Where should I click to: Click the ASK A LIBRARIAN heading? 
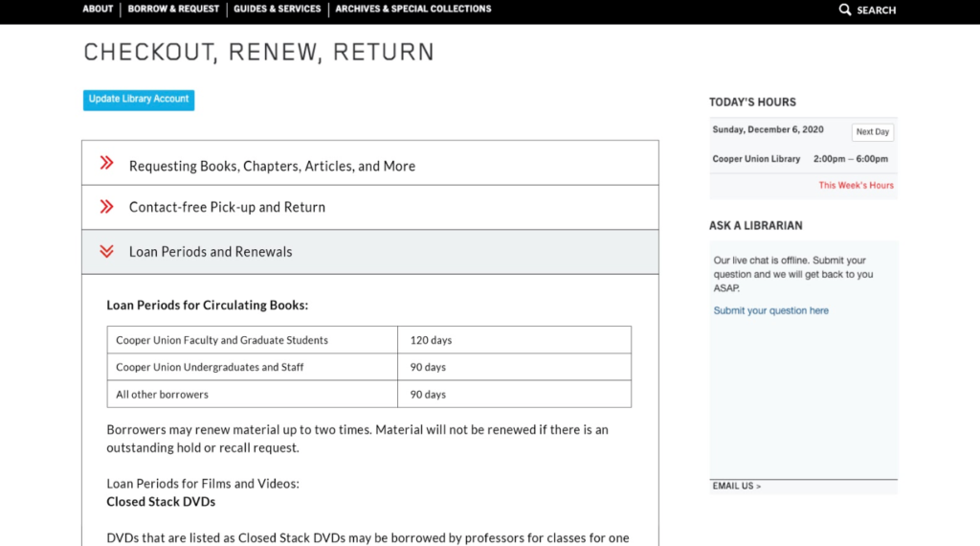(756, 226)
